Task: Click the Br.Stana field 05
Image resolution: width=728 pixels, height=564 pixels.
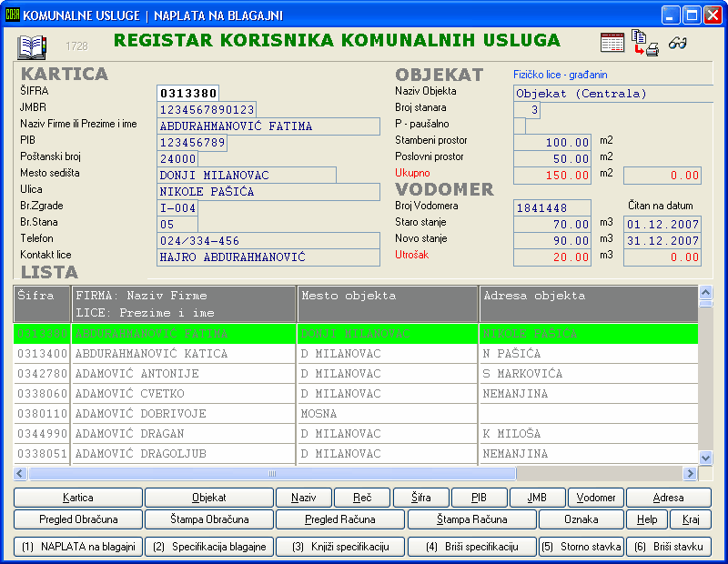Action: point(177,224)
